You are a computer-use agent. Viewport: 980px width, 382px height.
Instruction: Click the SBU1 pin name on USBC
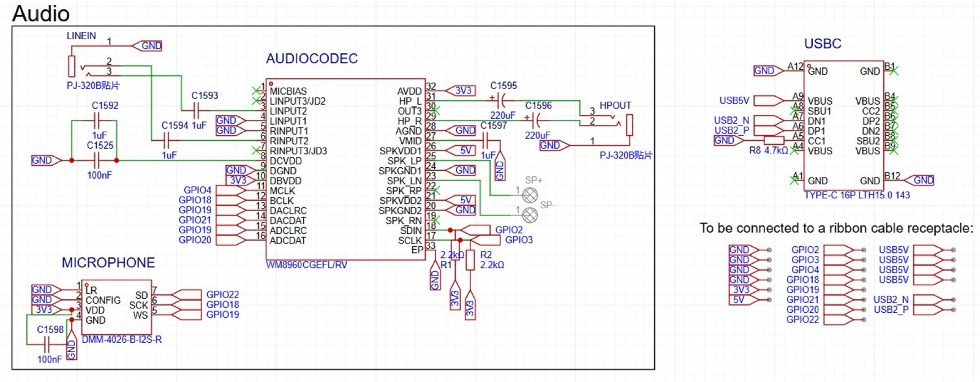(820, 111)
